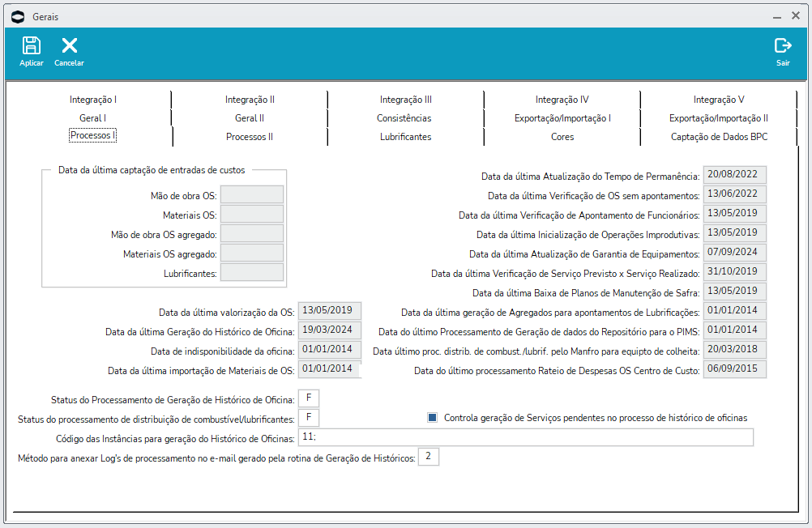Switch to the Geral II tab
Image resolution: width=812 pixels, height=528 pixels.
[250, 118]
